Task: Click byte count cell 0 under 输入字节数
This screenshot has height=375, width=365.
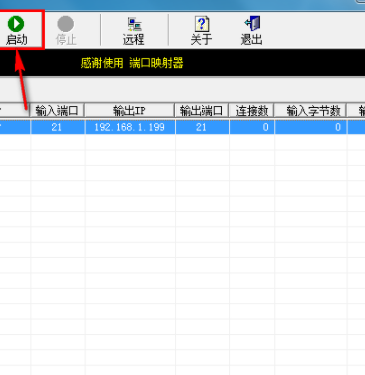Action: click(x=311, y=127)
